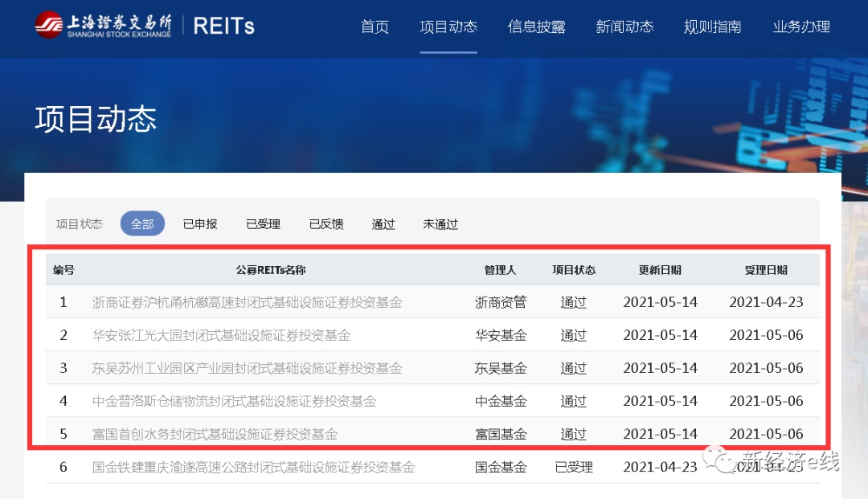Filter projects by 已受理 status
This screenshot has width=868, height=499.
point(263,224)
